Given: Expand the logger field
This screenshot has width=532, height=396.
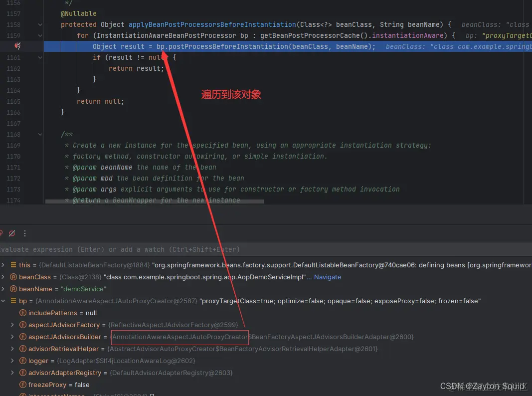Looking at the screenshot, I should [x=12, y=361].
